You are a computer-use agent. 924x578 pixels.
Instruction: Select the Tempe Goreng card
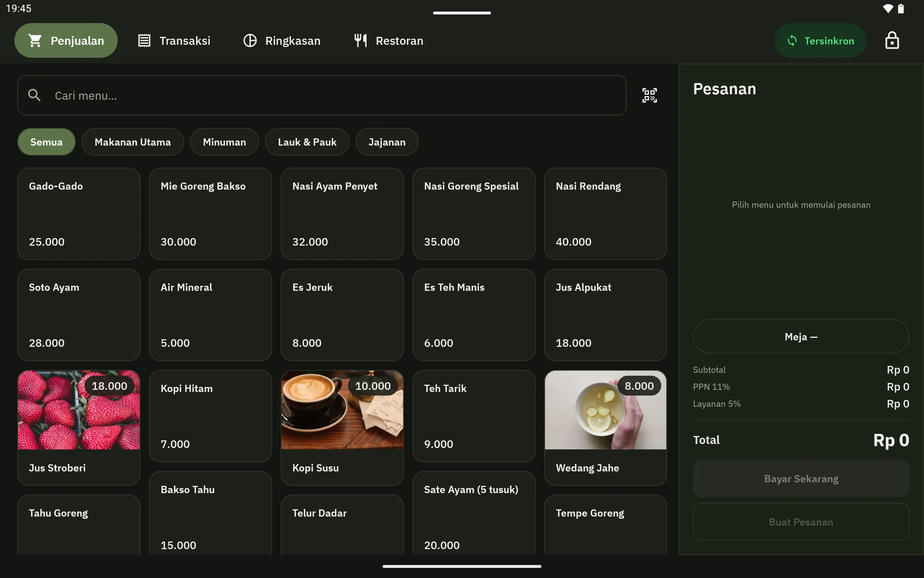tap(606, 525)
